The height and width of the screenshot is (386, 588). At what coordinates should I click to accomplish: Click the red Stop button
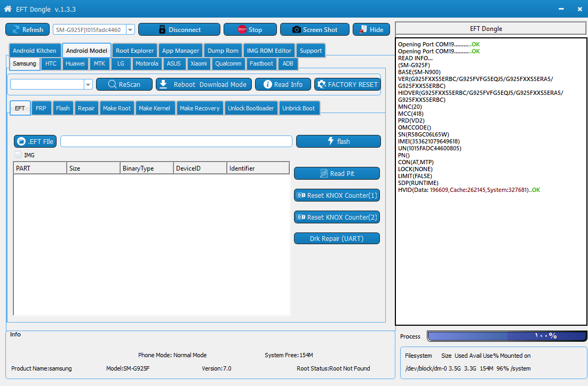[x=250, y=30]
